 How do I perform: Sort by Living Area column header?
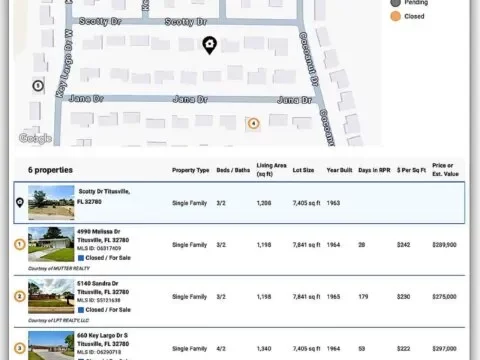(x=271, y=170)
